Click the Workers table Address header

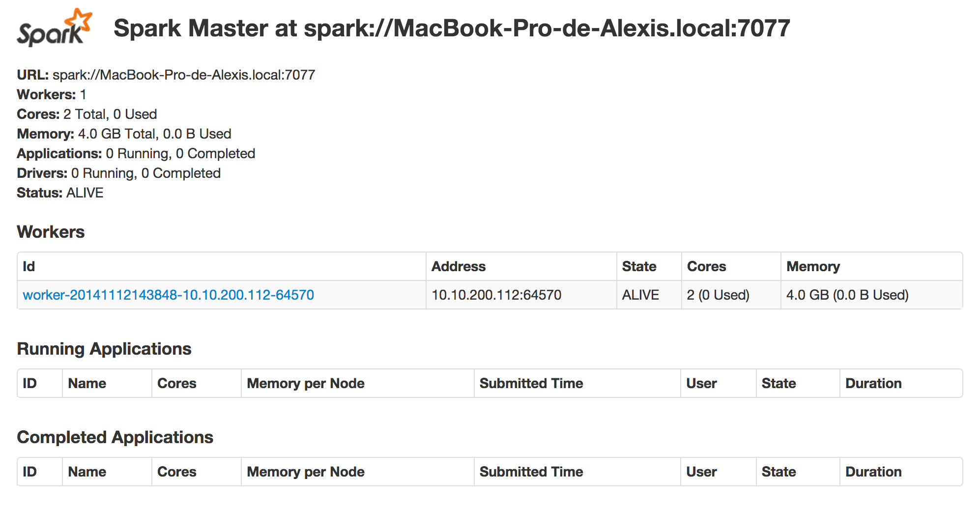point(458,266)
